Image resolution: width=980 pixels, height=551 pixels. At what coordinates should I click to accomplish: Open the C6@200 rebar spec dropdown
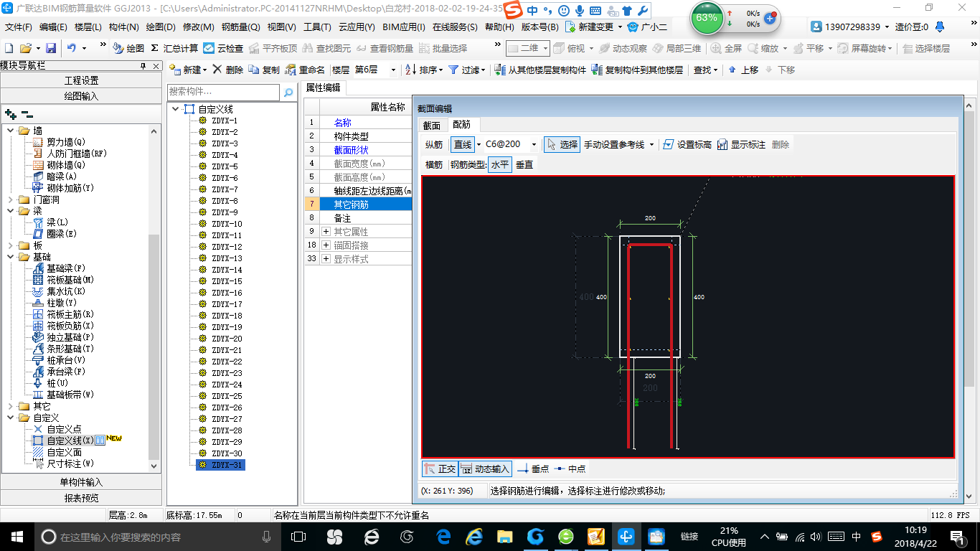535,144
